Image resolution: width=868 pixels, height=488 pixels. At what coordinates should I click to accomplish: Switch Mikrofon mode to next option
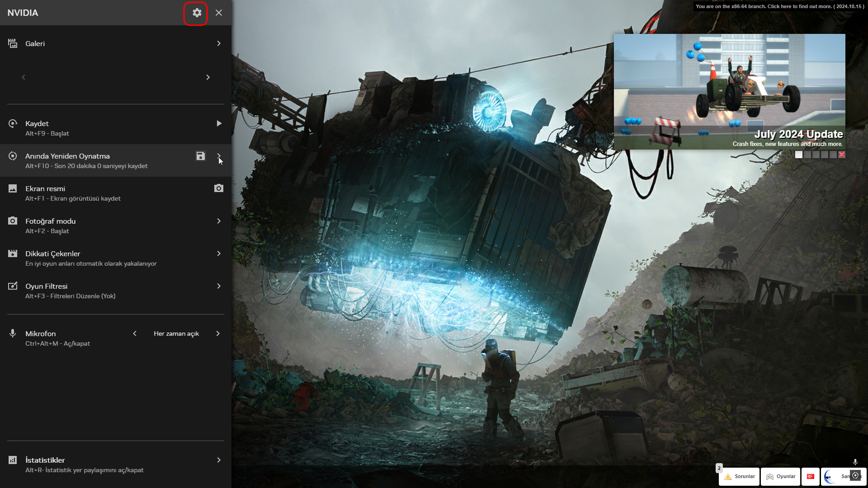[x=218, y=333]
